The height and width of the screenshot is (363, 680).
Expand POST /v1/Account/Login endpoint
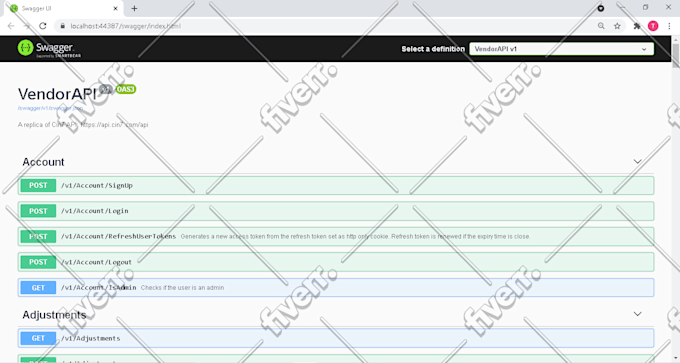pyautogui.click(x=336, y=211)
